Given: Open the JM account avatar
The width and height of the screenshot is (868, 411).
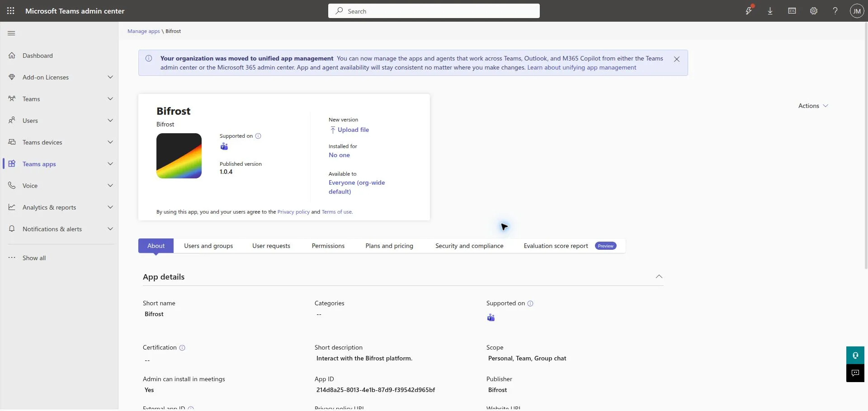Looking at the screenshot, I should coord(857,11).
